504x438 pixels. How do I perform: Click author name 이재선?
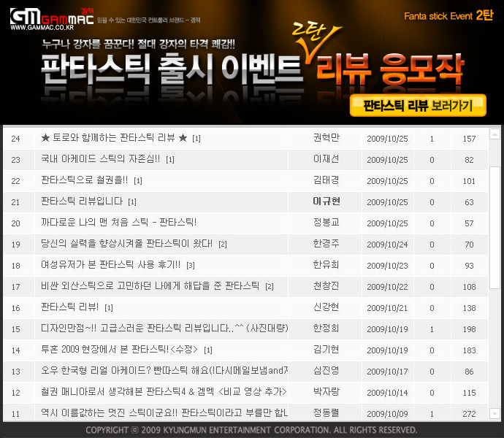[x=327, y=159]
